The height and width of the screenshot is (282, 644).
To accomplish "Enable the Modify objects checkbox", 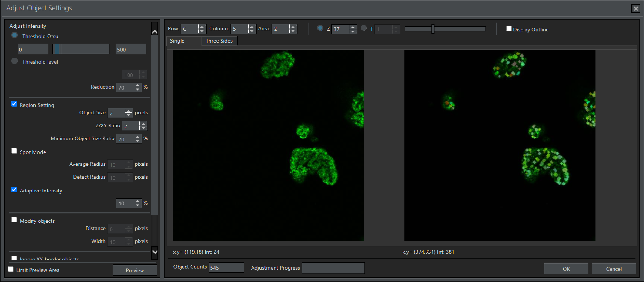I will [14, 219].
